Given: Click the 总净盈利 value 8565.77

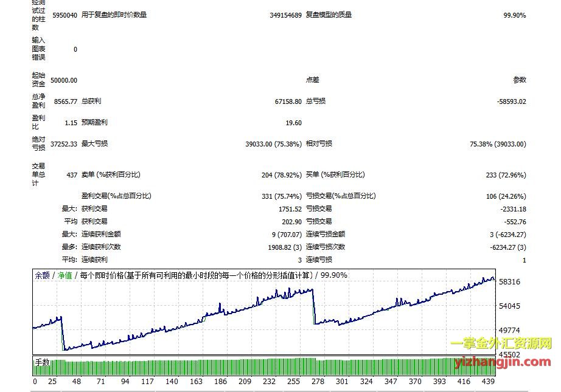Looking at the screenshot, I should click(x=66, y=101).
